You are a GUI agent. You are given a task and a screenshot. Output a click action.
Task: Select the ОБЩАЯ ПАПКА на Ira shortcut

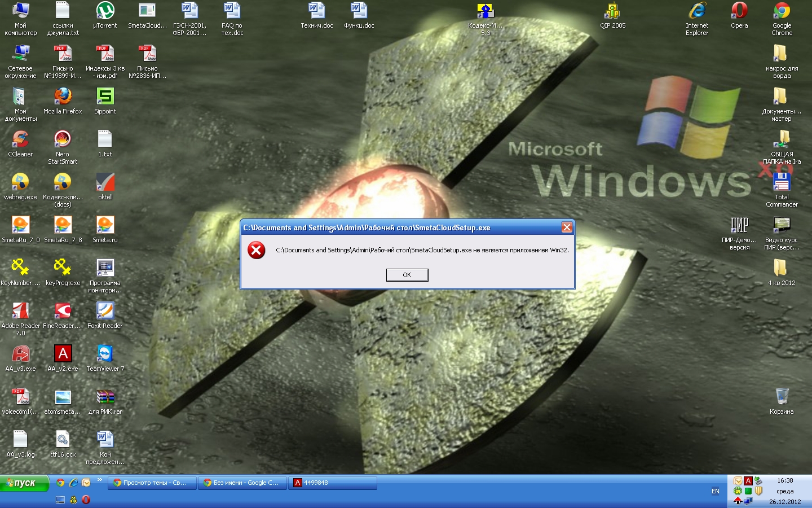click(x=782, y=147)
